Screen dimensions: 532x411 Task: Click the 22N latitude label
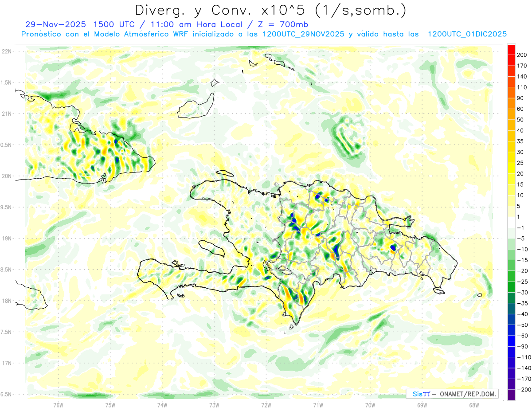pos(6,51)
